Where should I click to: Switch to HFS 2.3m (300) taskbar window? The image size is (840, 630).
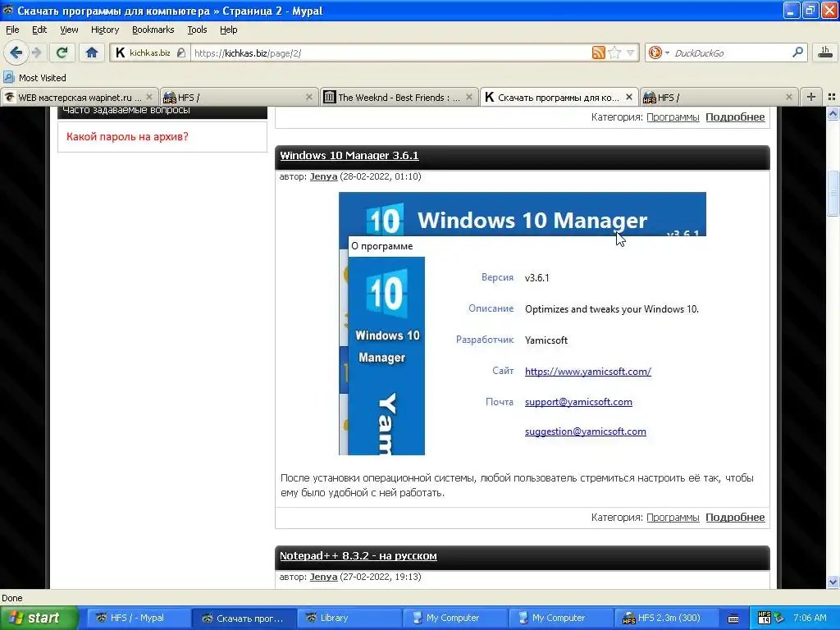pos(664,618)
